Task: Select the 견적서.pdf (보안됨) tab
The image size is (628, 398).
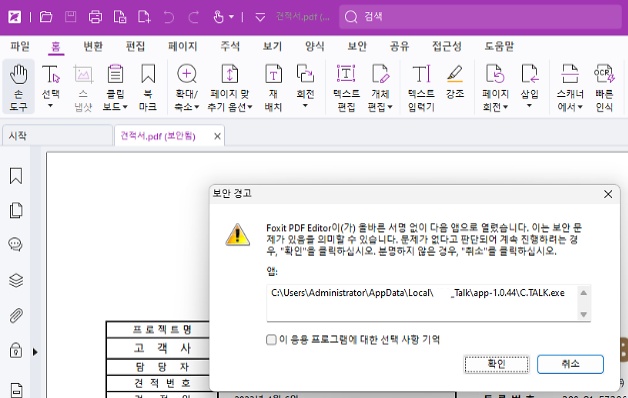Action: [x=158, y=136]
